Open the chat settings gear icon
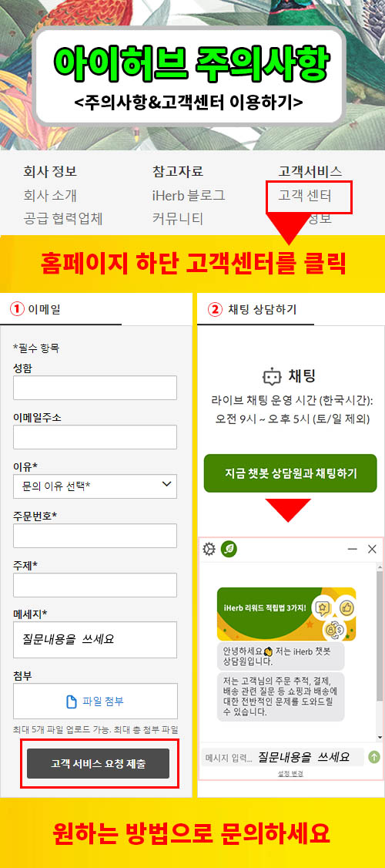The height and width of the screenshot is (868, 385). (209, 549)
